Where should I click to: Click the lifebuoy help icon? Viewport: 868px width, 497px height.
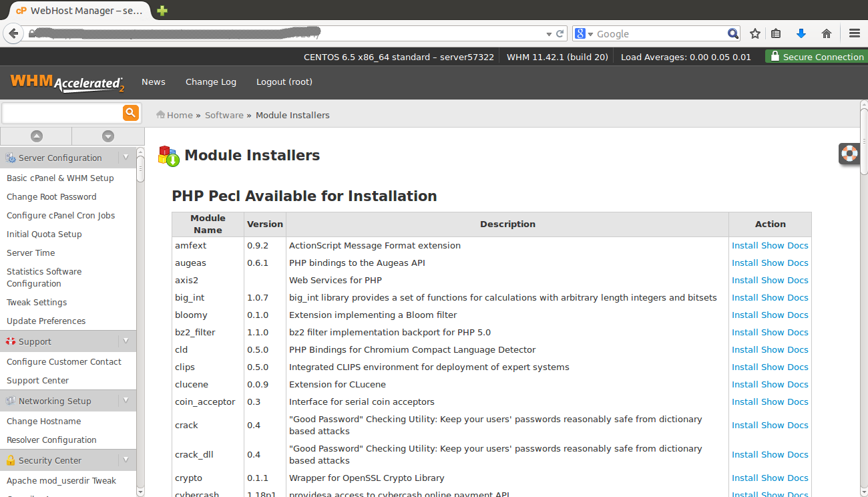click(849, 153)
